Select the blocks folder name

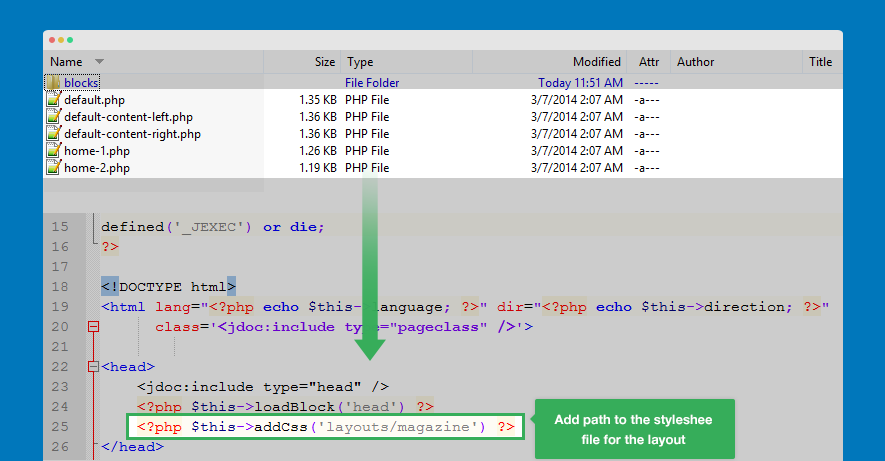point(81,83)
